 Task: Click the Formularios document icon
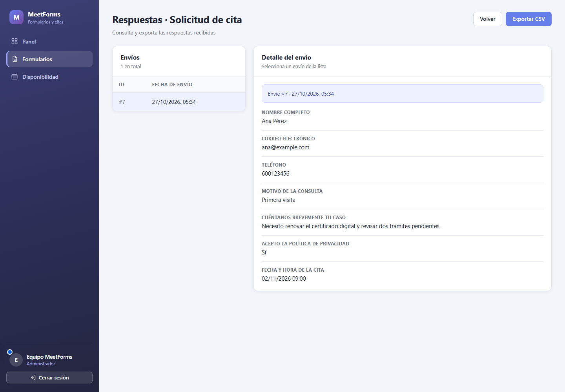[x=15, y=59]
